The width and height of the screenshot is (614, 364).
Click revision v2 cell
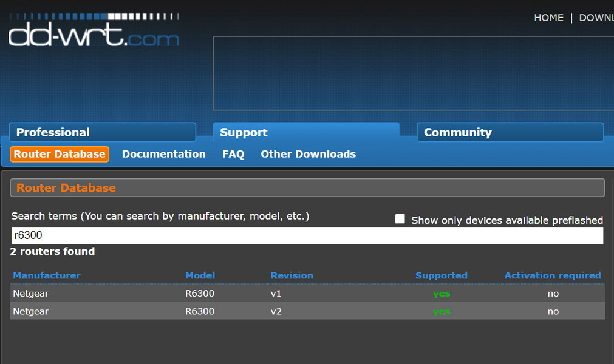pos(276,311)
